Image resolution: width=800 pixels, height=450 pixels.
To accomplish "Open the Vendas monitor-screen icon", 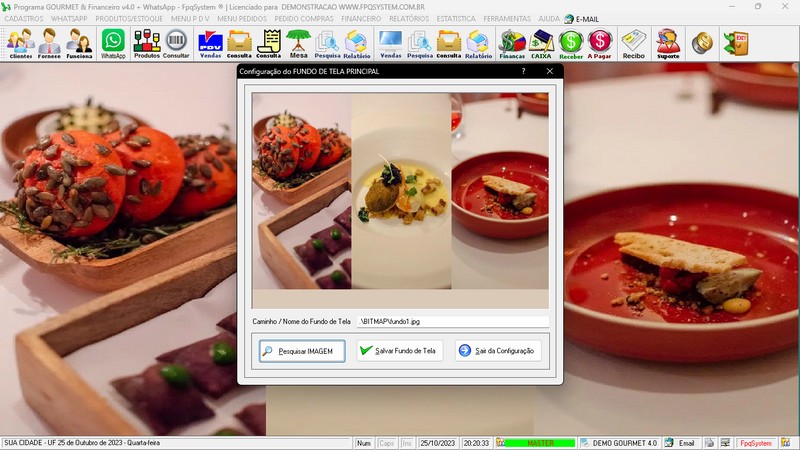I will click(x=391, y=44).
